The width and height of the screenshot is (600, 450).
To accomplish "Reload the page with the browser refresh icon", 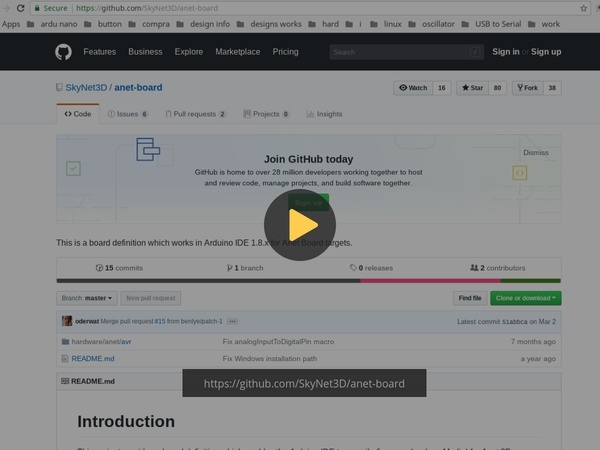I will pos(20,8).
